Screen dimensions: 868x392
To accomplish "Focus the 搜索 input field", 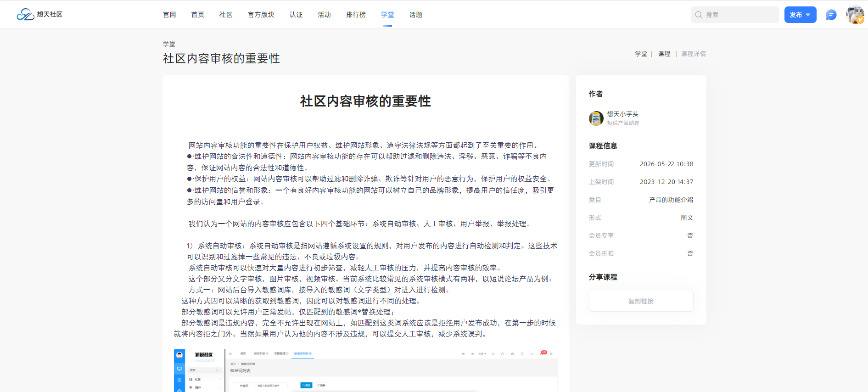I will tap(735, 15).
